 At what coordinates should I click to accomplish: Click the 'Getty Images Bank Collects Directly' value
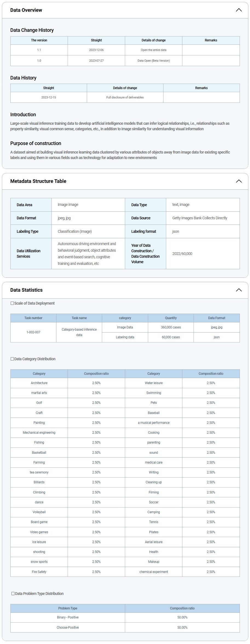tap(200, 218)
